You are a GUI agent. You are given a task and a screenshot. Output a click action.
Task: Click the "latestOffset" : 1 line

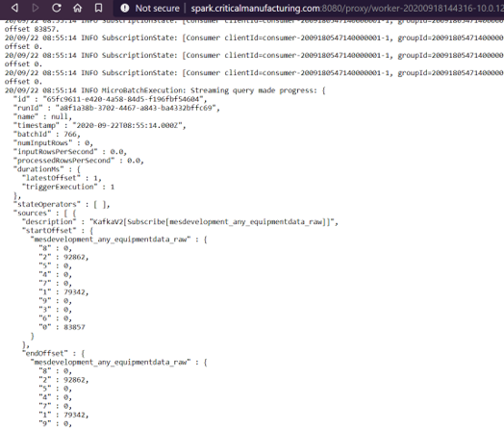(x=62, y=178)
